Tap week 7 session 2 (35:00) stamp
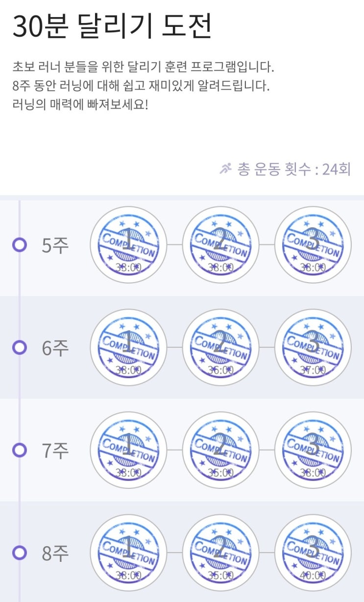This screenshot has width=364, height=602. click(220, 450)
